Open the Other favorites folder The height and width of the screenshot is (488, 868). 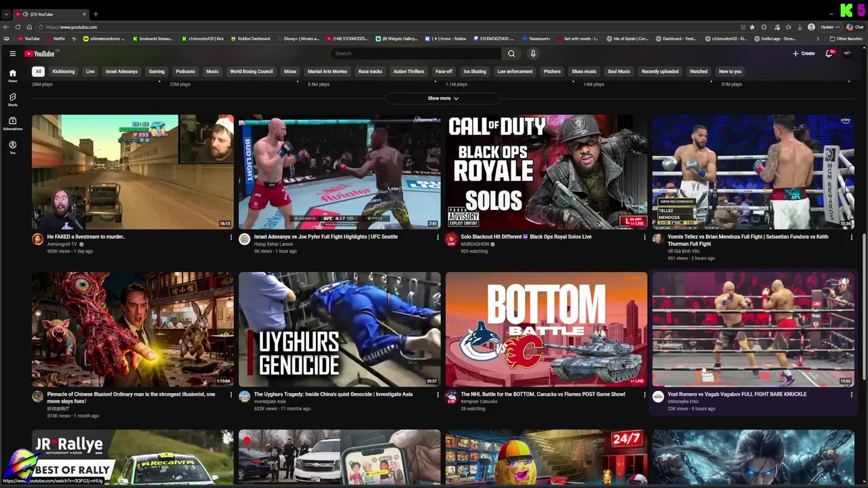846,39
